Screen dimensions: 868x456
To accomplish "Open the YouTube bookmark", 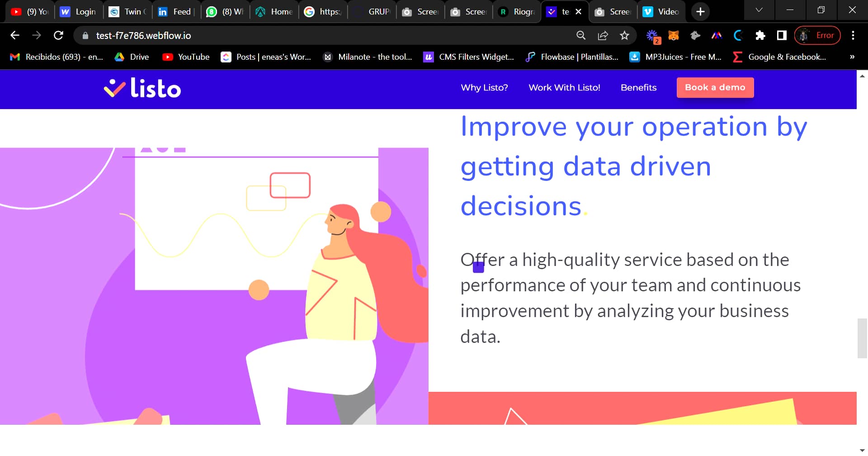I will 186,57.
